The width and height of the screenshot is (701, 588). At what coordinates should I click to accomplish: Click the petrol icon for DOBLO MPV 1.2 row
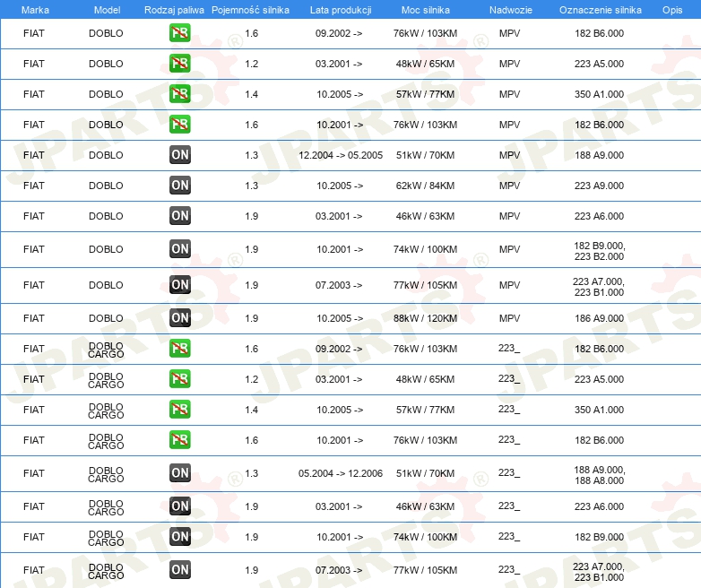coord(179,64)
